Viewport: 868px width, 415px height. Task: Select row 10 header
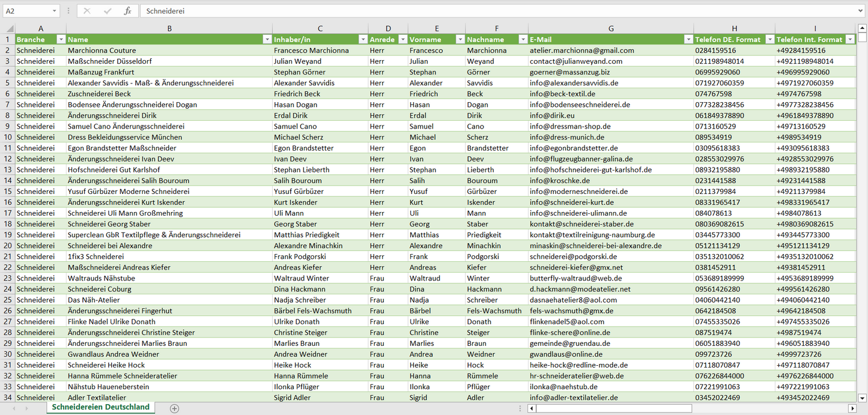(x=8, y=137)
